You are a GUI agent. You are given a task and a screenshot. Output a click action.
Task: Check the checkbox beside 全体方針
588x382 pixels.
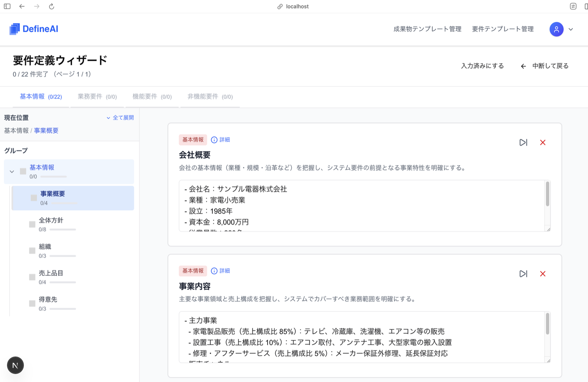coord(32,224)
